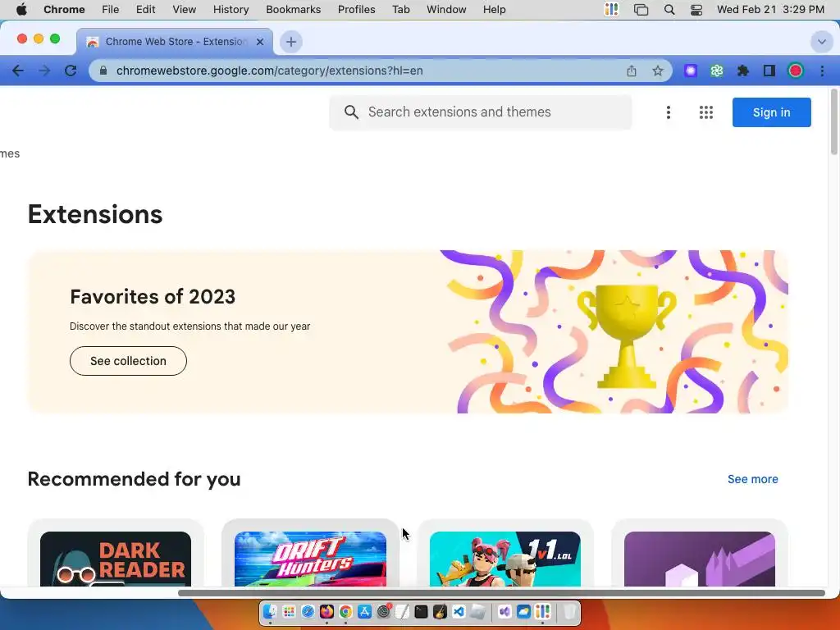Open the Drift Hunters extension card

coord(310,553)
